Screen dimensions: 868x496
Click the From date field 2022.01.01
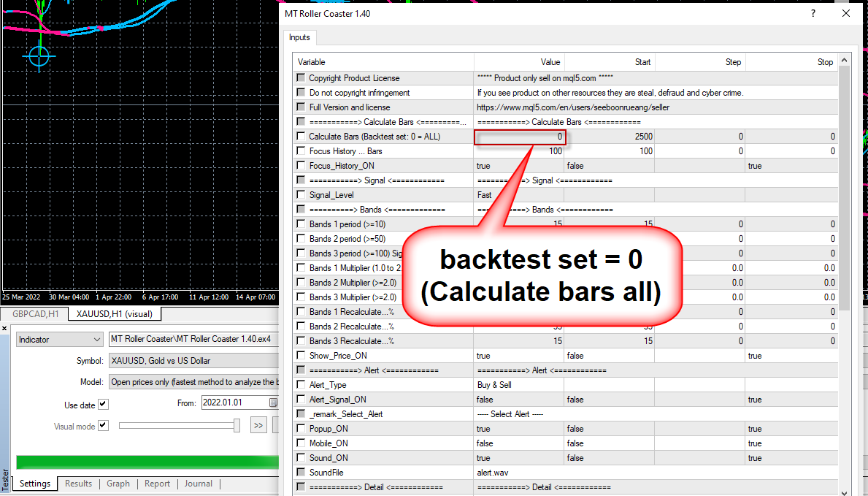(x=235, y=403)
